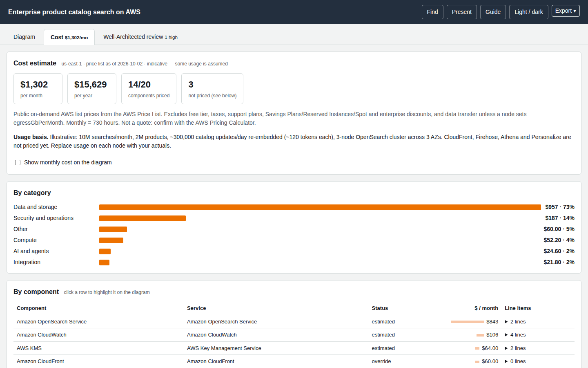This screenshot has width=588, height=368.
Task: Click the $1,302 per month card
Action: coord(38,89)
